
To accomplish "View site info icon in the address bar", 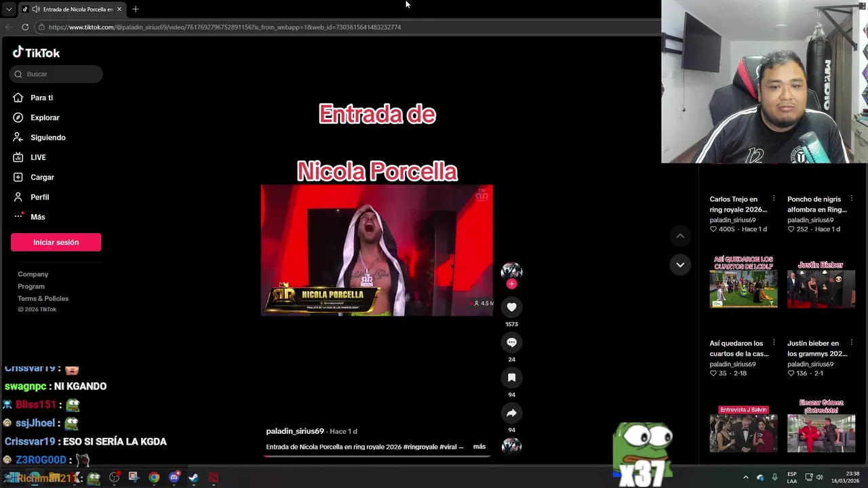I will pos(41,27).
